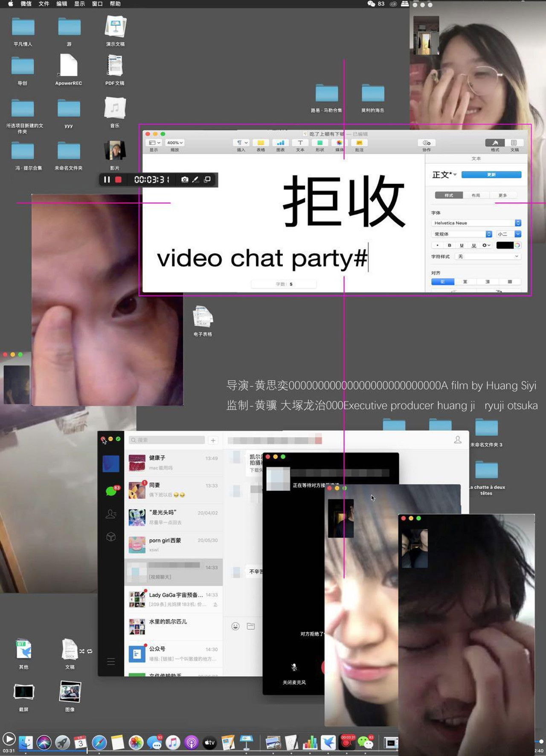Open the WeChat chats icon with 83 badge

coord(111,491)
